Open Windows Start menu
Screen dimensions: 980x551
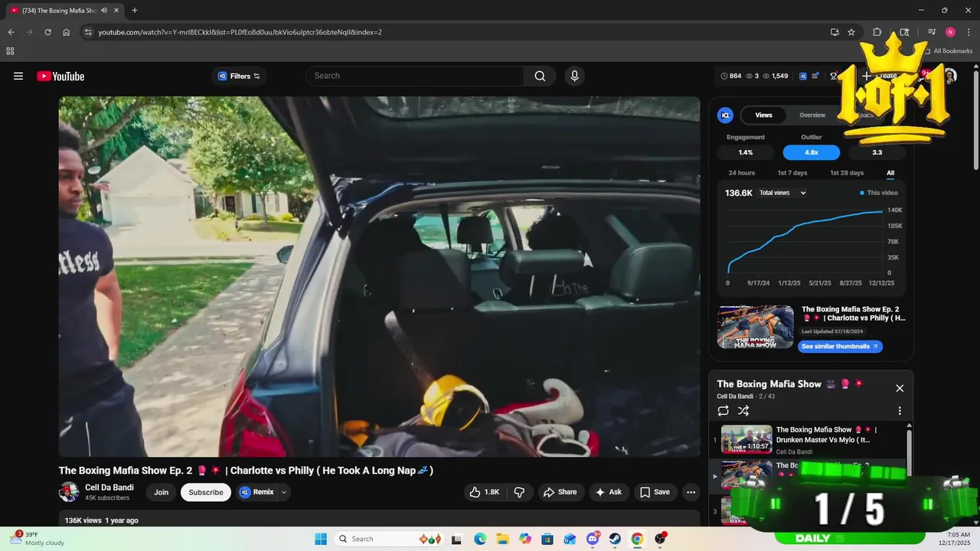click(x=320, y=539)
